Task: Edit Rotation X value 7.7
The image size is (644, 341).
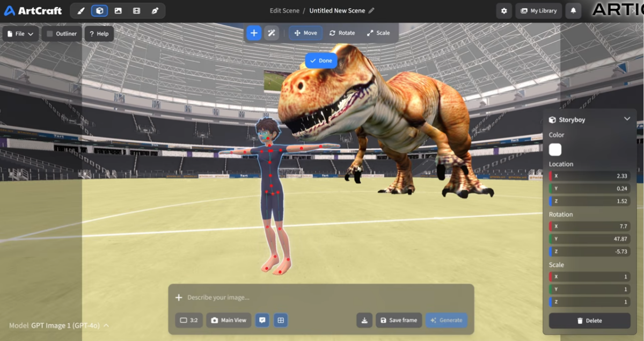Action: (x=589, y=227)
